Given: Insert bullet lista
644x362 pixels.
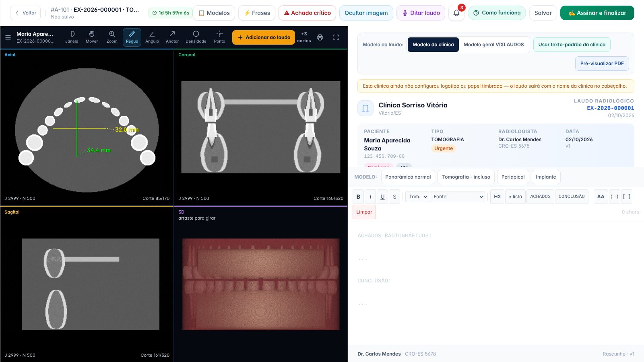Looking at the screenshot, I should click(515, 197).
